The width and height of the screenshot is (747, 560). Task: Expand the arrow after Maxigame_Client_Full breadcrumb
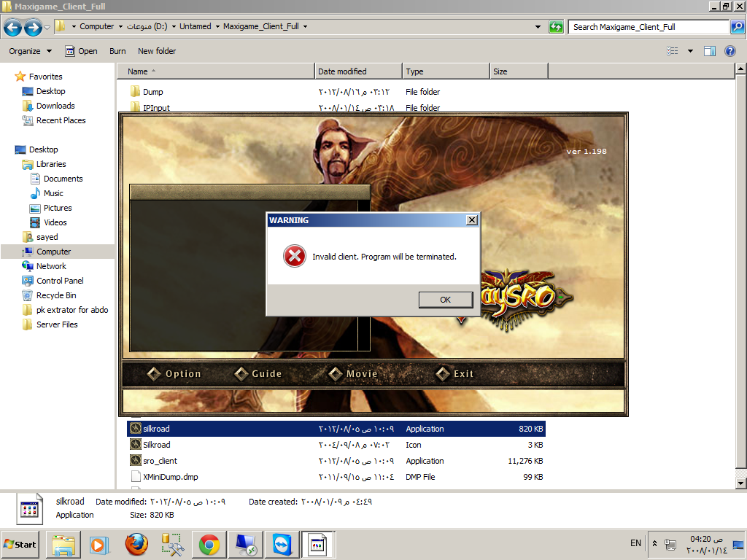click(305, 27)
